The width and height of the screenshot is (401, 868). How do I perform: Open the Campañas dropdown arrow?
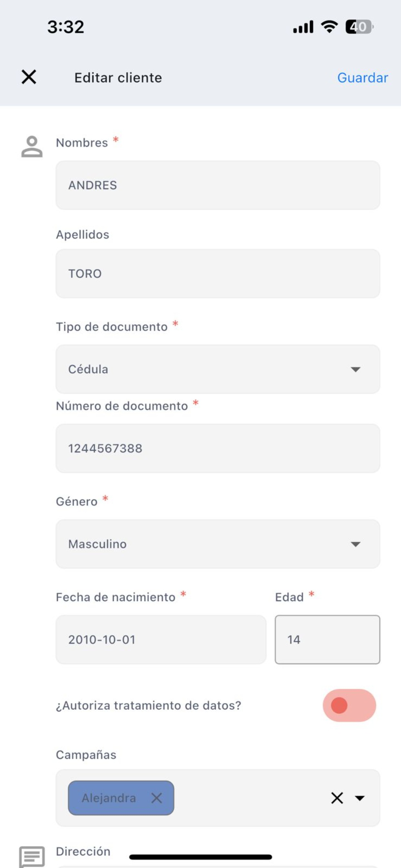[360, 798]
